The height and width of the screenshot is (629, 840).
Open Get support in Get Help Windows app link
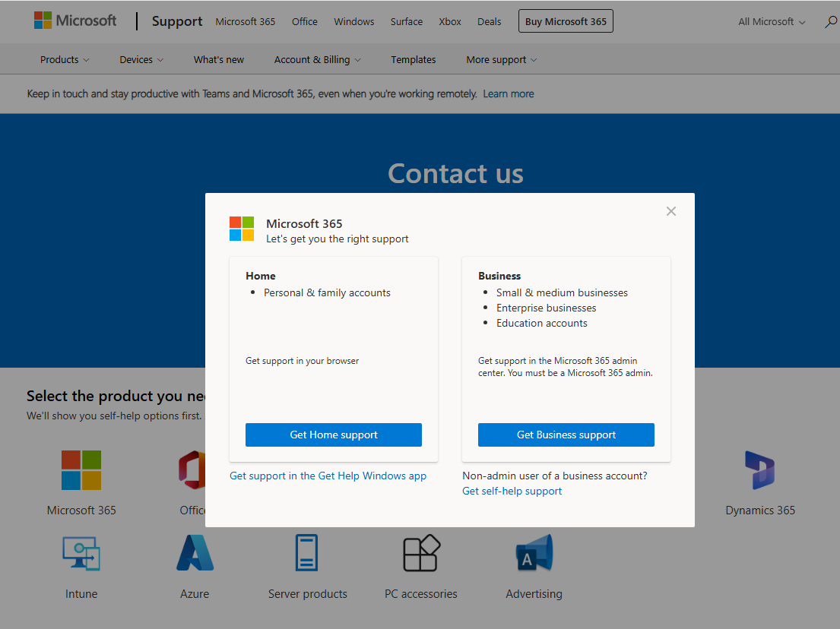coord(328,476)
